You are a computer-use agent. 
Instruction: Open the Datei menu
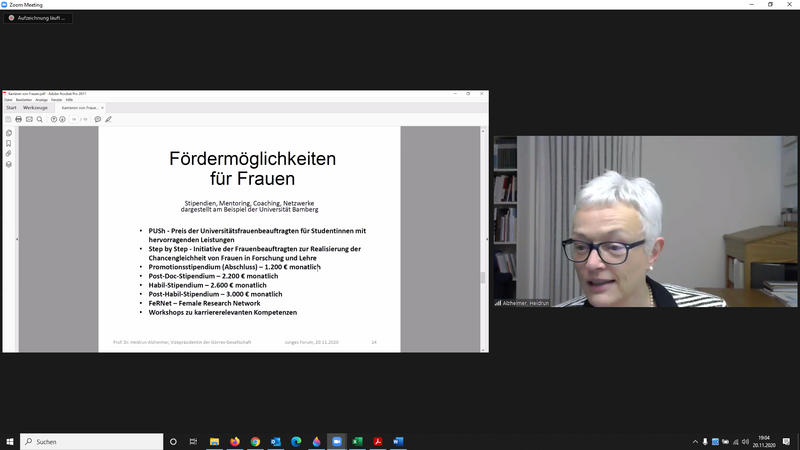[8, 100]
